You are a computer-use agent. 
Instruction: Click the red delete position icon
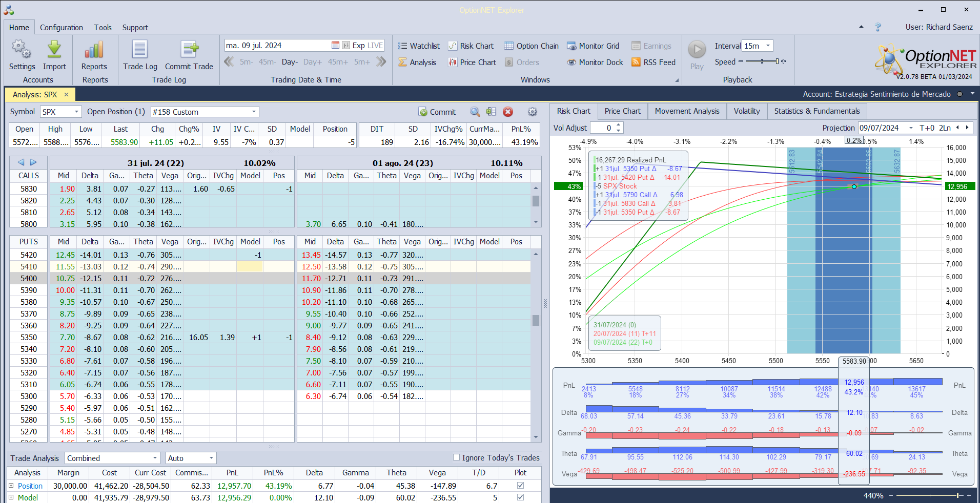click(508, 112)
